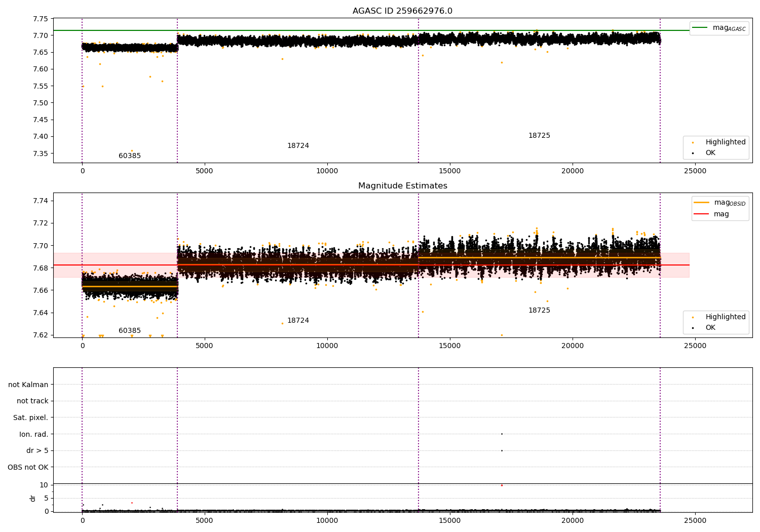Viewport: 760px width, 532px height.
Task: Click the 18725 label in Magnitude Estimates plot
Action: 539,311
